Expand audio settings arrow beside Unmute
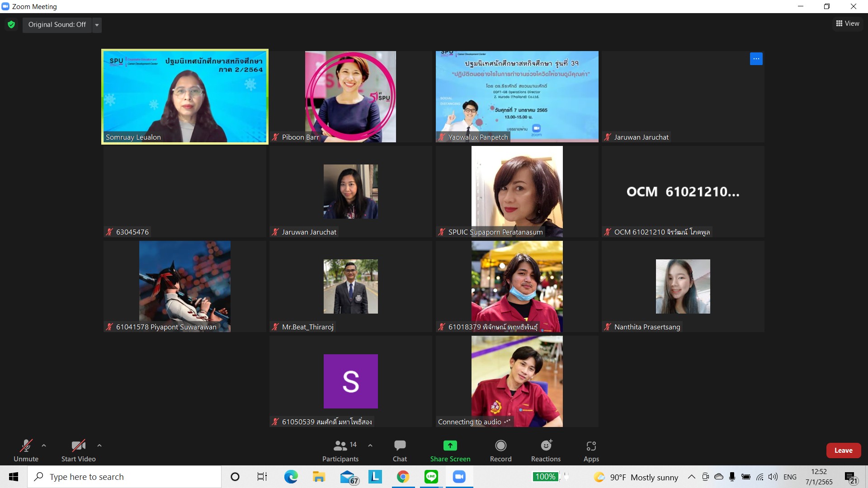The image size is (868, 488). click(44, 446)
